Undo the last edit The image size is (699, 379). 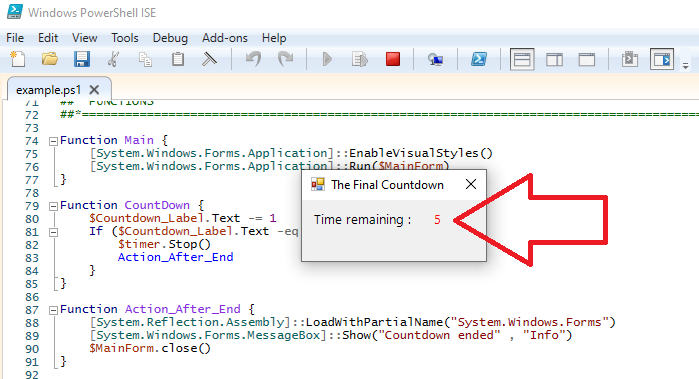254,59
